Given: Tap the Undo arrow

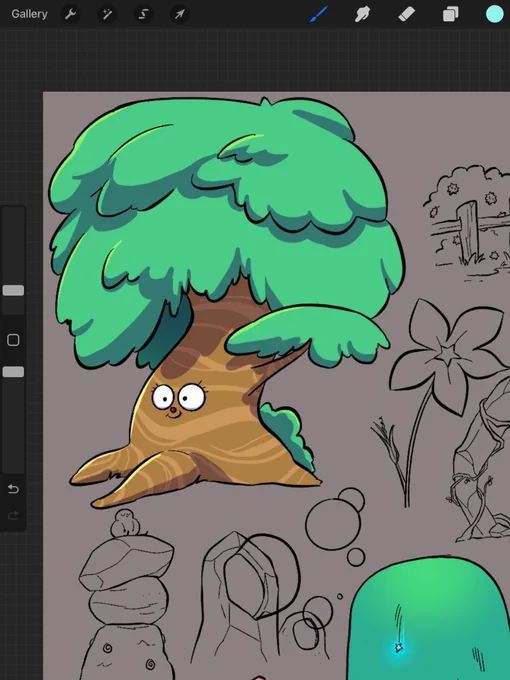Looking at the screenshot, I should [13, 489].
